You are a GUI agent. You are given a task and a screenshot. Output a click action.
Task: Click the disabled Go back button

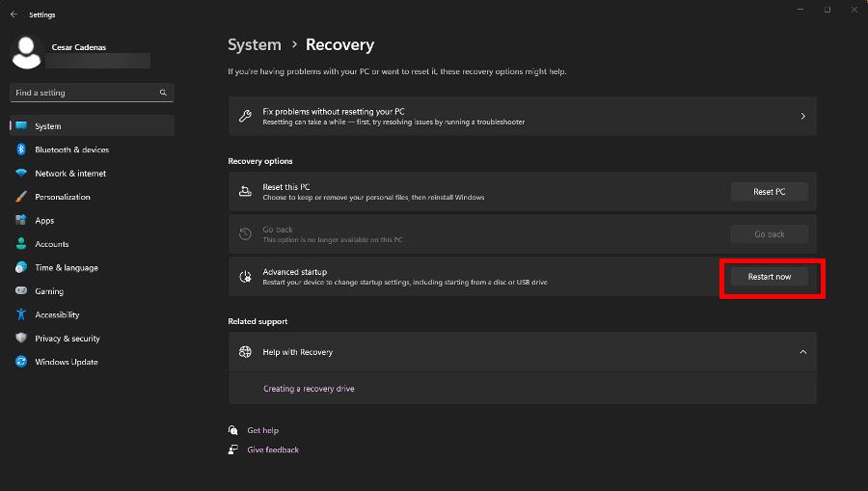coord(769,234)
